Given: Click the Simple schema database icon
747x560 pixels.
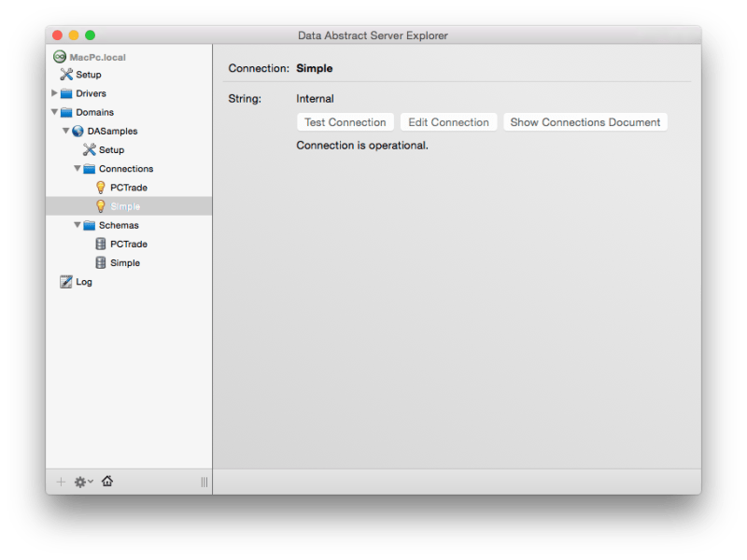Looking at the screenshot, I should point(101,262).
